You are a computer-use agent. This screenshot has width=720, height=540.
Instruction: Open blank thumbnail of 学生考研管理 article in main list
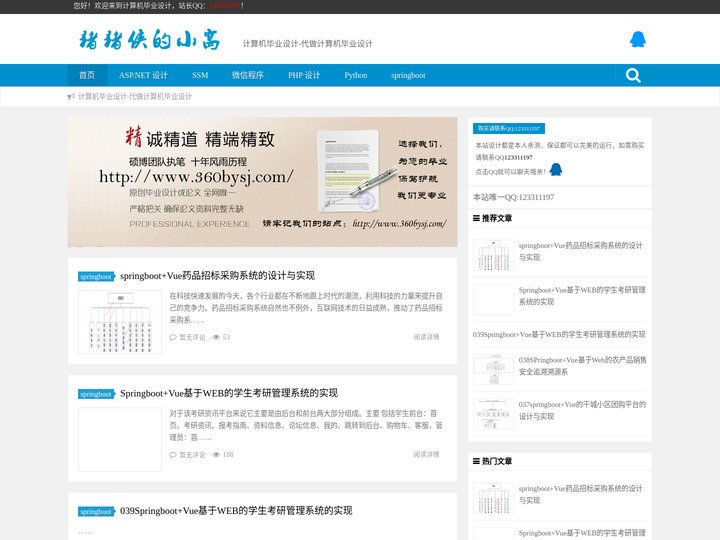tap(120, 439)
